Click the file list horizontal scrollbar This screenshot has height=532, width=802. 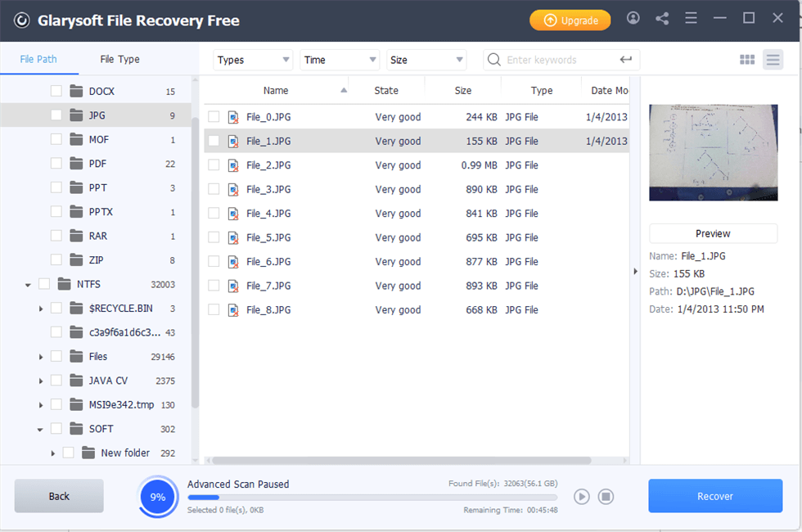402,460
